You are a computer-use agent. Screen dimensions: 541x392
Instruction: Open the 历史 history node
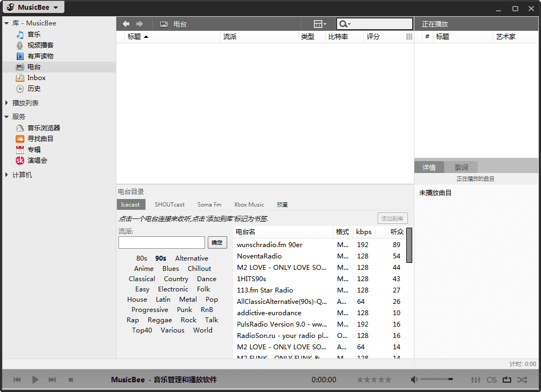pos(34,89)
